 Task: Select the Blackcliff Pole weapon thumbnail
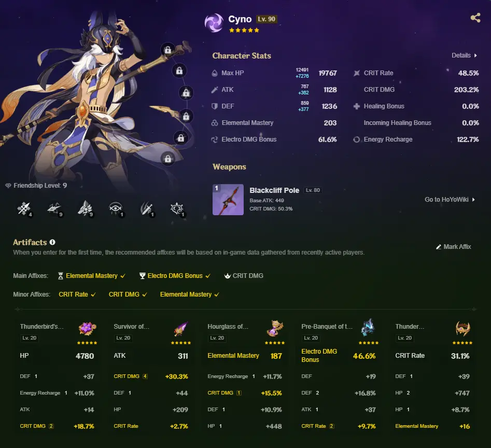coord(228,200)
